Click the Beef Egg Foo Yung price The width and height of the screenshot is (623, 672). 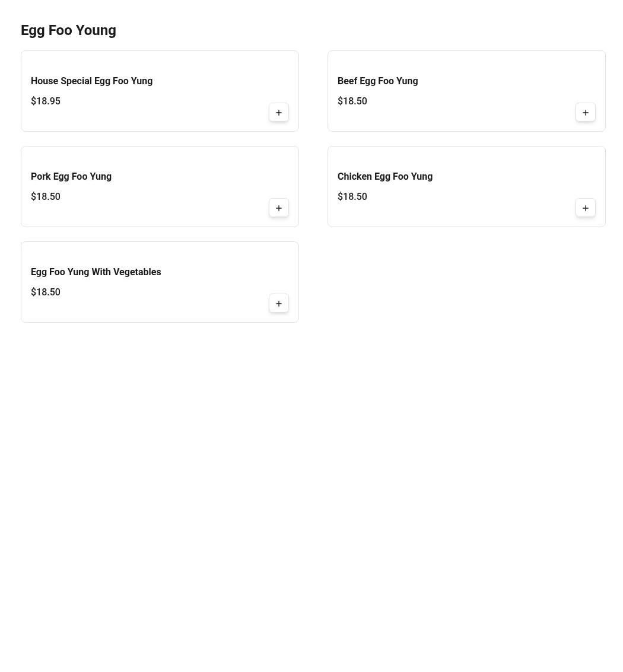[x=352, y=101]
